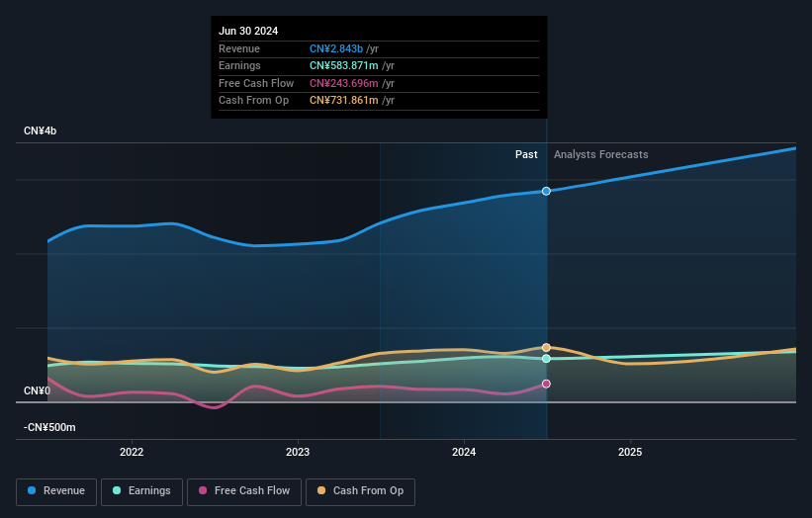
Task: Click the CN¥4b y-axis label
Action: click(40, 130)
